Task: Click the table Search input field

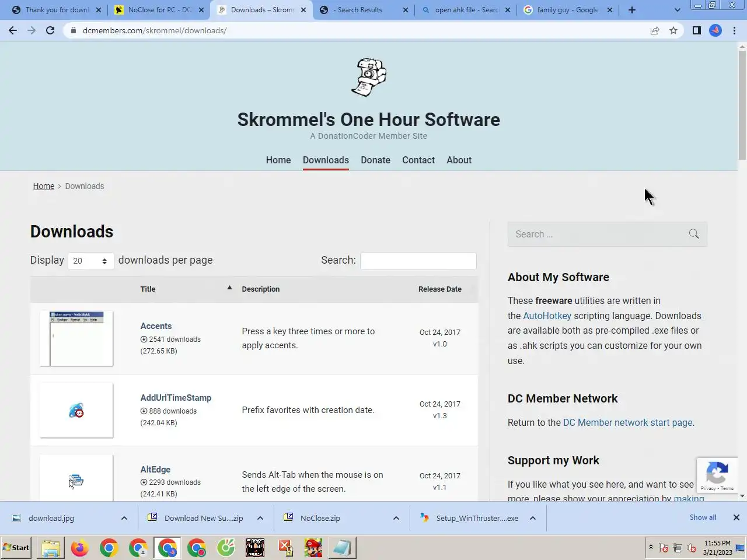Action: [418, 261]
